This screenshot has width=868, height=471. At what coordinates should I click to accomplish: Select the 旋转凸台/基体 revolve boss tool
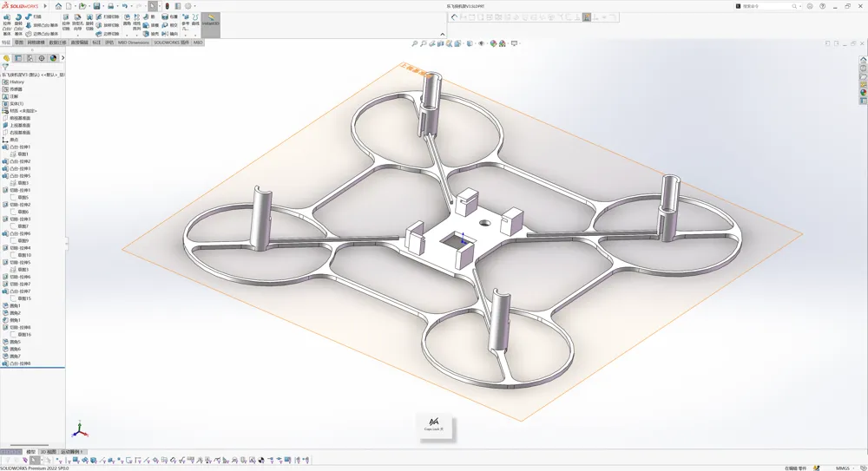pos(18,25)
